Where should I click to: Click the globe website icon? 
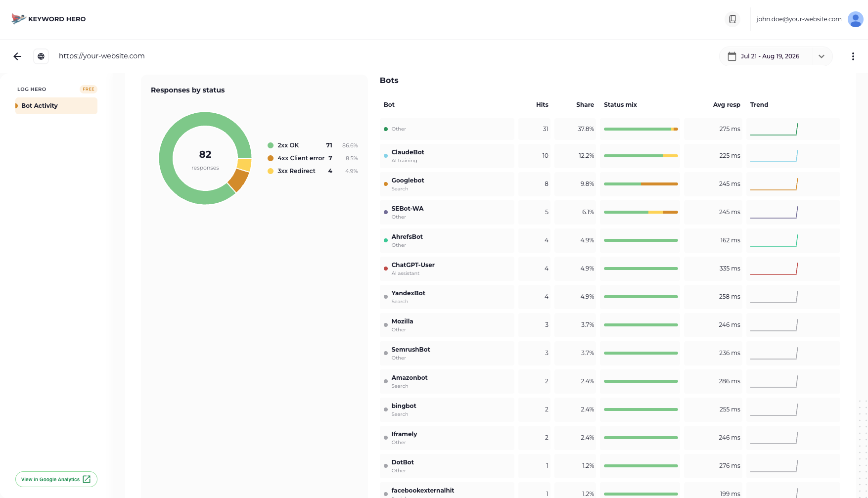(x=41, y=56)
